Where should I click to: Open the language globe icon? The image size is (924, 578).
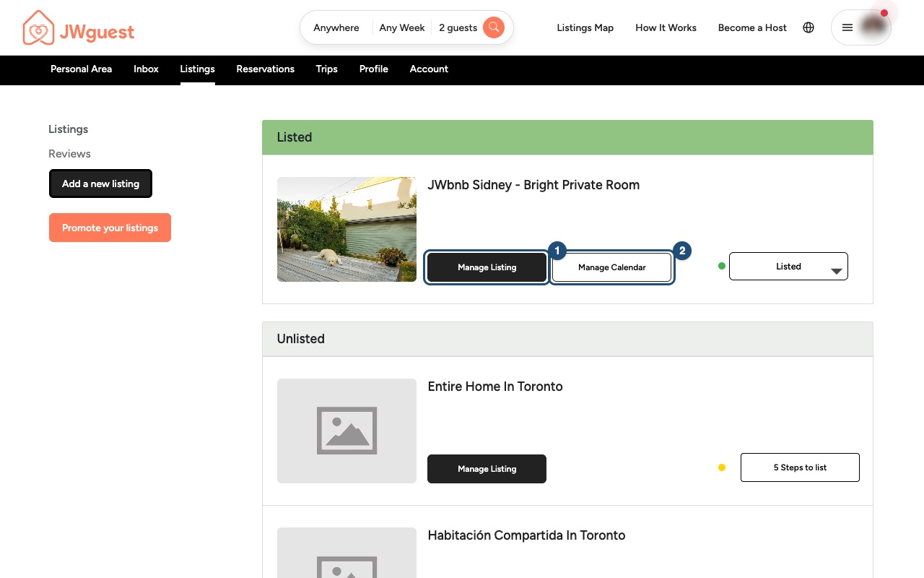coord(808,27)
